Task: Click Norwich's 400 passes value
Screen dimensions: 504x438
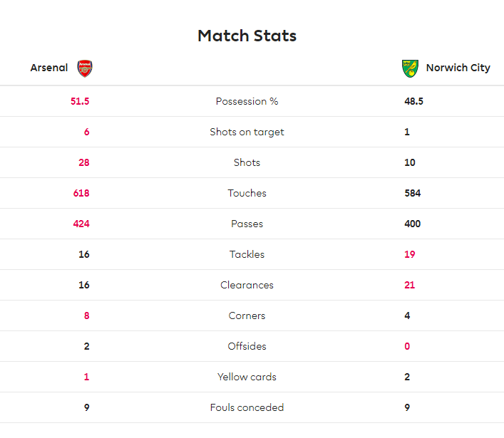Action: click(413, 224)
